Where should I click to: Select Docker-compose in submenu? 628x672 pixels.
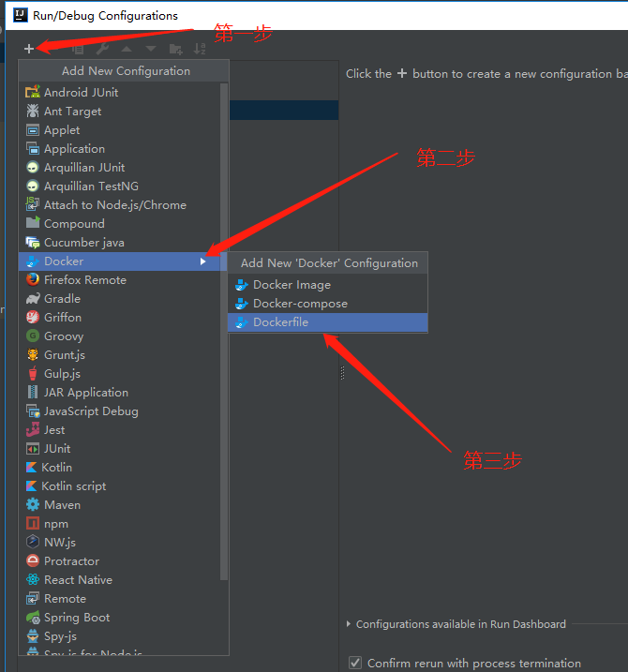click(327, 304)
